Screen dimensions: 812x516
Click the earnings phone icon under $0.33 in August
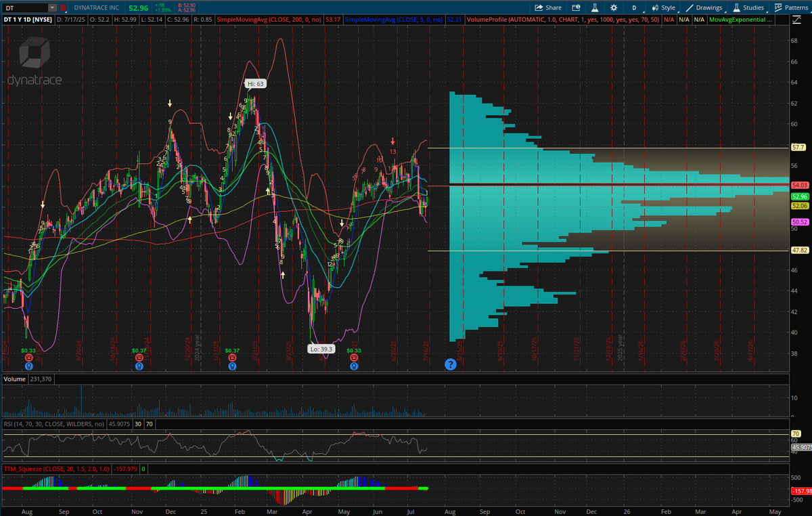(x=28, y=358)
